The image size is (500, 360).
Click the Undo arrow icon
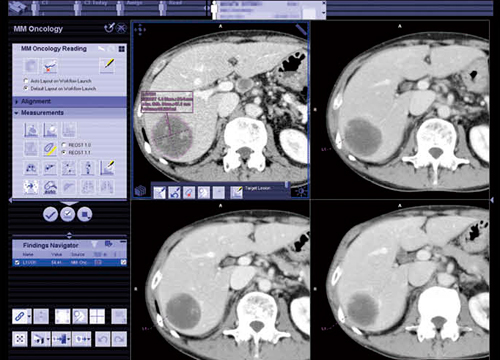pos(103,339)
